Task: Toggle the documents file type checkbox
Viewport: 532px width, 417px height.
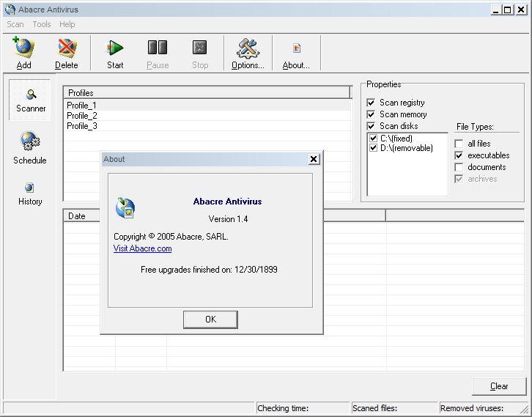Action: (x=459, y=167)
